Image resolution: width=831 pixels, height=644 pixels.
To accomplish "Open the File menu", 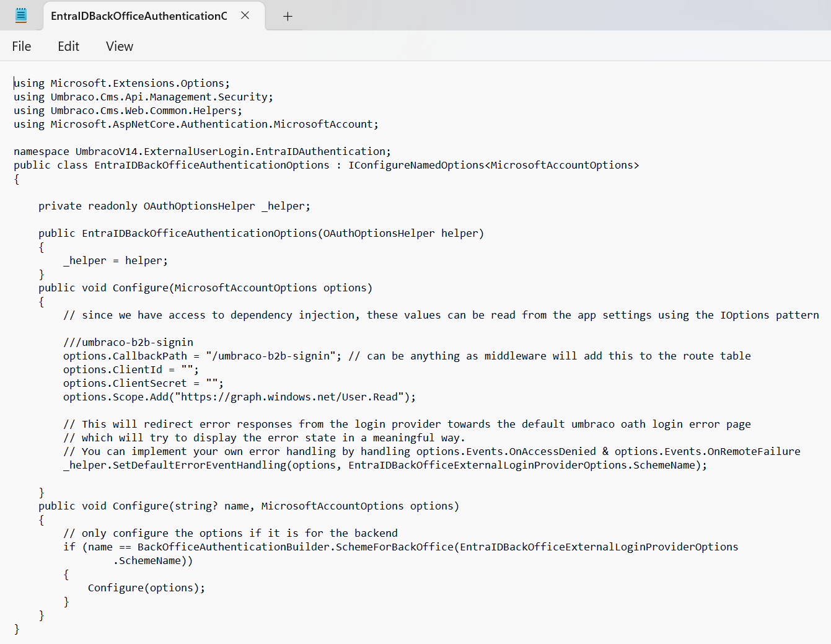I will (x=22, y=46).
